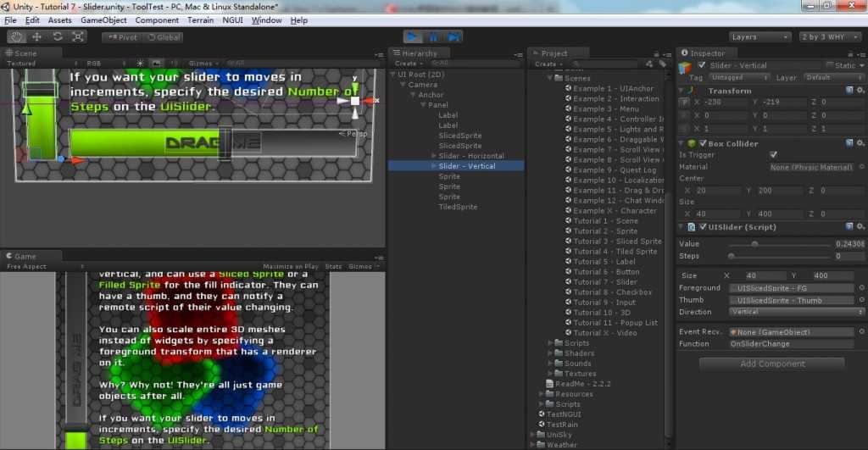The image size is (868, 450).
Task: Open Project Create dropdown
Action: coord(548,64)
